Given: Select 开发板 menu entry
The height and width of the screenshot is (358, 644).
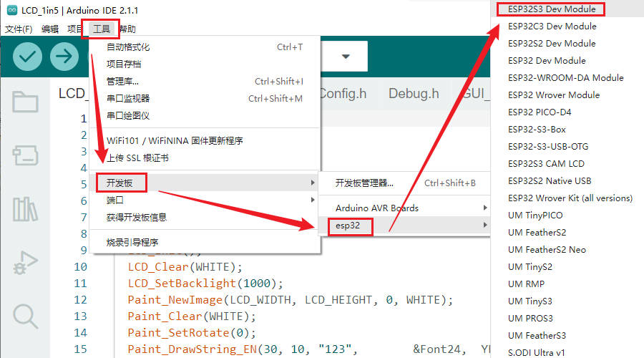Looking at the screenshot, I should point(205,183).
